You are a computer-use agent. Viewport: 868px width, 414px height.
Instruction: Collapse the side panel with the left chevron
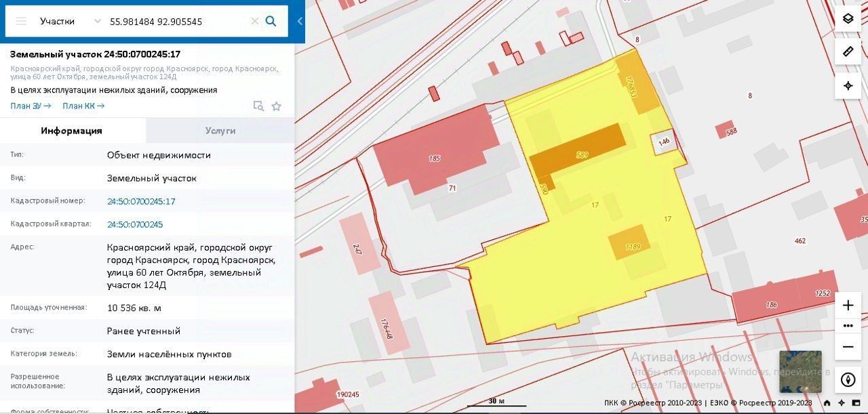coord(300,21)
